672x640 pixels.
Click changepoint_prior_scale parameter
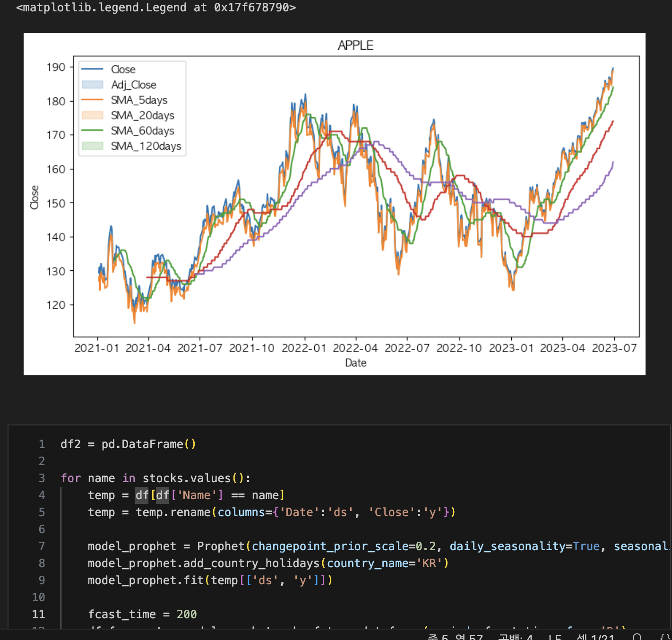point(330,546)
